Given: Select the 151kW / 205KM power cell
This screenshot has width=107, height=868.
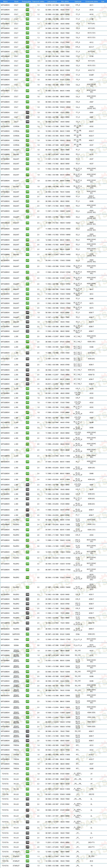Looking at the screenshot, I should pos(65,646).
